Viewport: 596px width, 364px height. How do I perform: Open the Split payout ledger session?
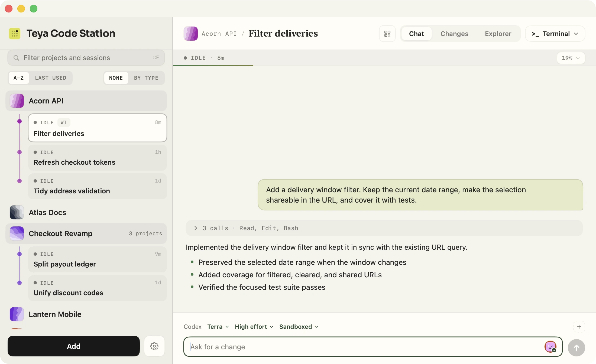(x=98, y=259)
